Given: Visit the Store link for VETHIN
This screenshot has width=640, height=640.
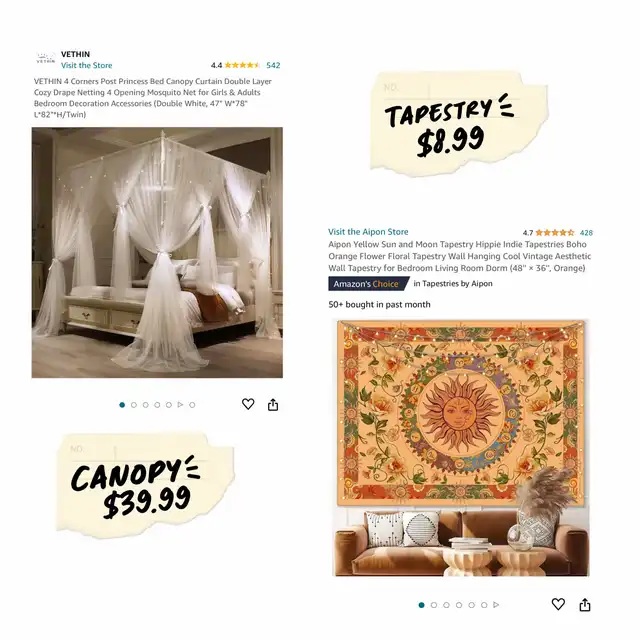Looking at the screenshot, I should click(x=87, y=65).
